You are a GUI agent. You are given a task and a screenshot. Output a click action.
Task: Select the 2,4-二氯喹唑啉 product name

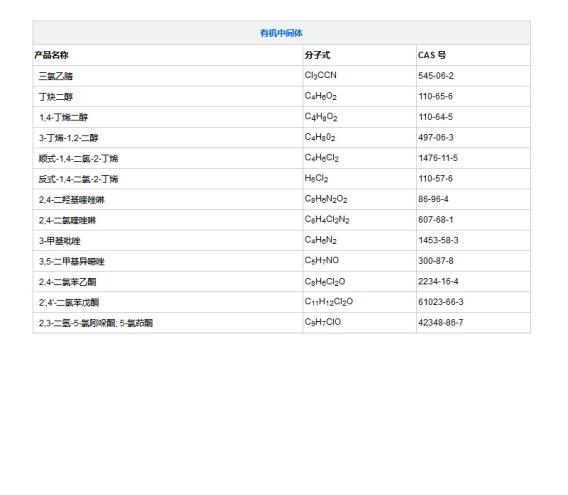point(67,221)
